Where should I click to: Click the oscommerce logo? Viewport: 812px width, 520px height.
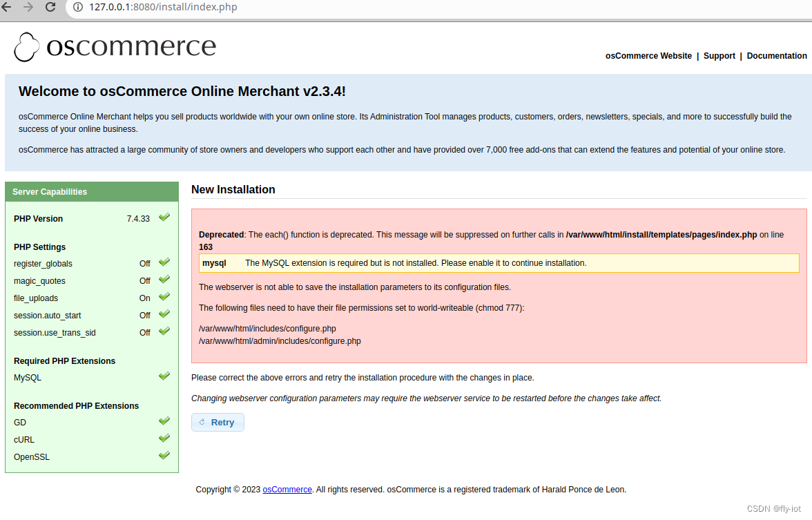pyautogui.click(x=115, y=47)
